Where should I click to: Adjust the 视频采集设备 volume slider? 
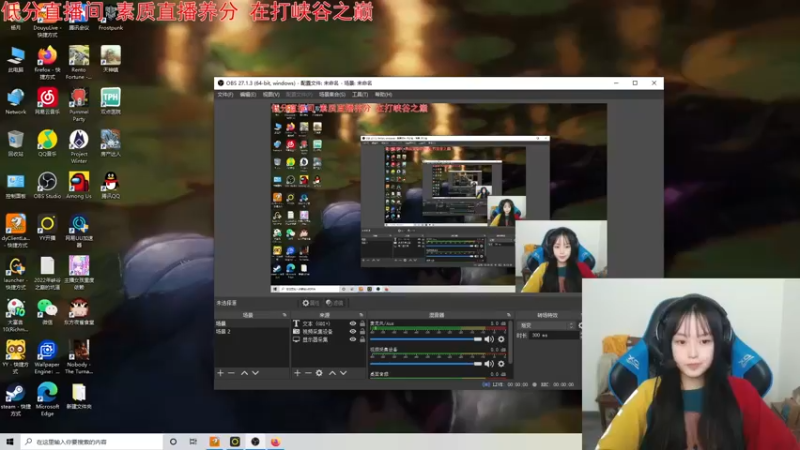[x=426, y=364]
